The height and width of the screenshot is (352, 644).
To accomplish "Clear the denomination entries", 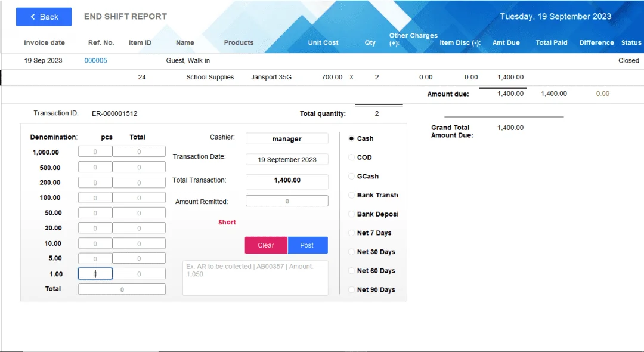I will tap(266, 245).
